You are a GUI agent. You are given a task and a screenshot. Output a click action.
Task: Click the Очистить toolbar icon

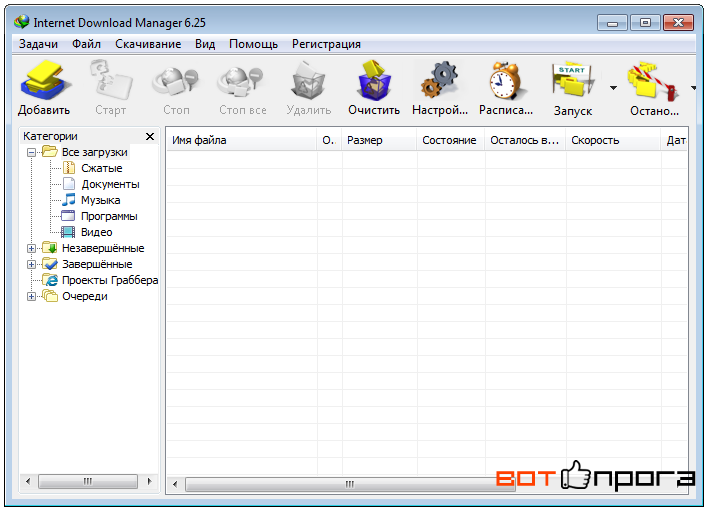click(374, 80)
